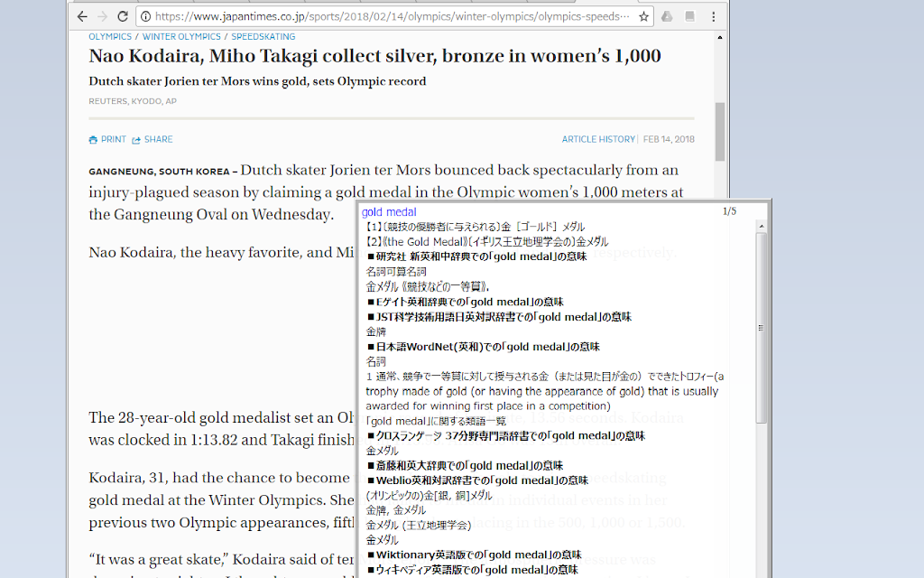Click definition line 【2】 the Gold Medal
Viewport: 924px width, 578px height.
coord(486,242)
